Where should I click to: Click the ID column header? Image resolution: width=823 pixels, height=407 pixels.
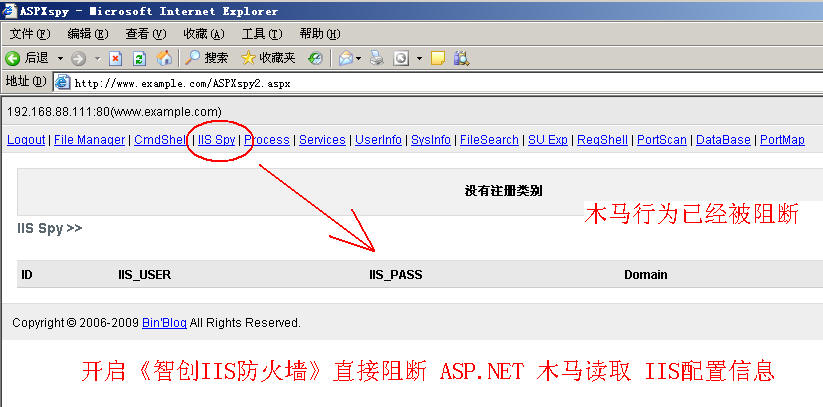tap(27, 275)
